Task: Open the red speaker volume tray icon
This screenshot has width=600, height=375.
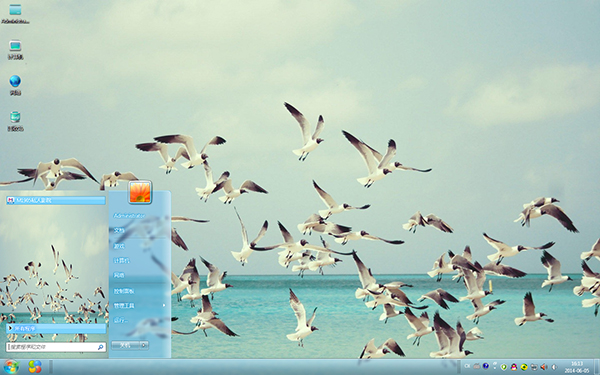Action: (543, 367)
